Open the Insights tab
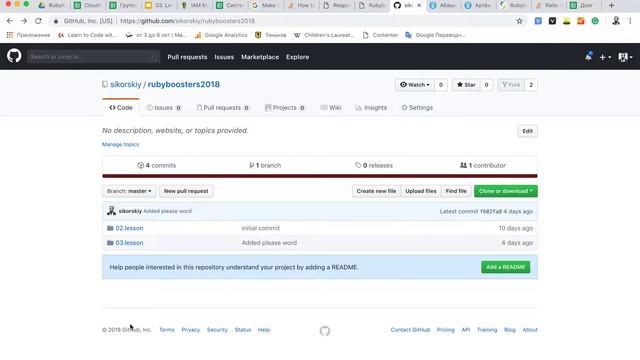The height and width of the screenshot is (360, 640). tap(371, 108)
